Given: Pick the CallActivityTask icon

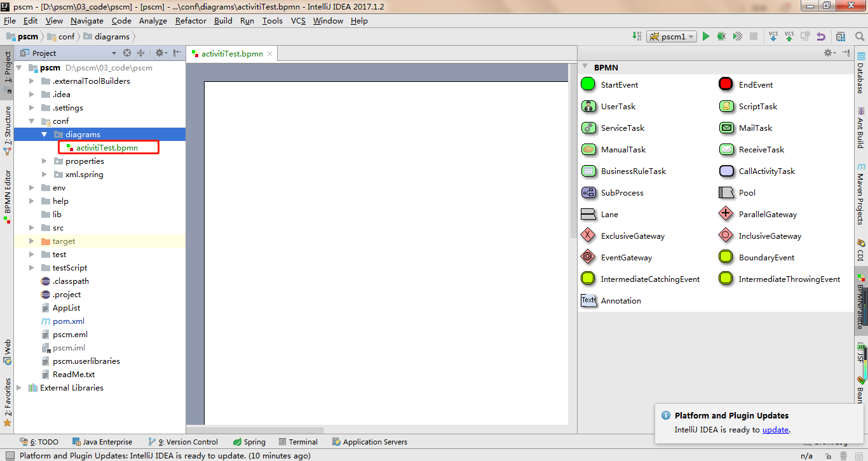Looking at the screenshot, I should tap(726, 171).
